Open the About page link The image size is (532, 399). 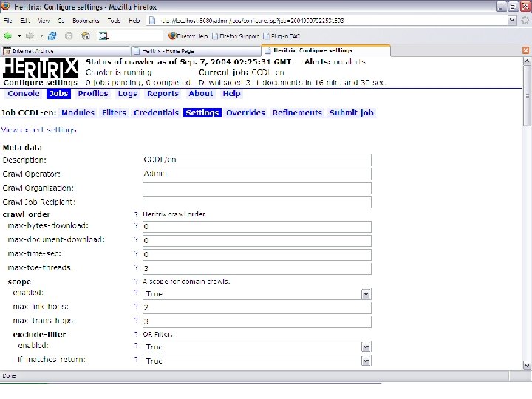point(201,94)
